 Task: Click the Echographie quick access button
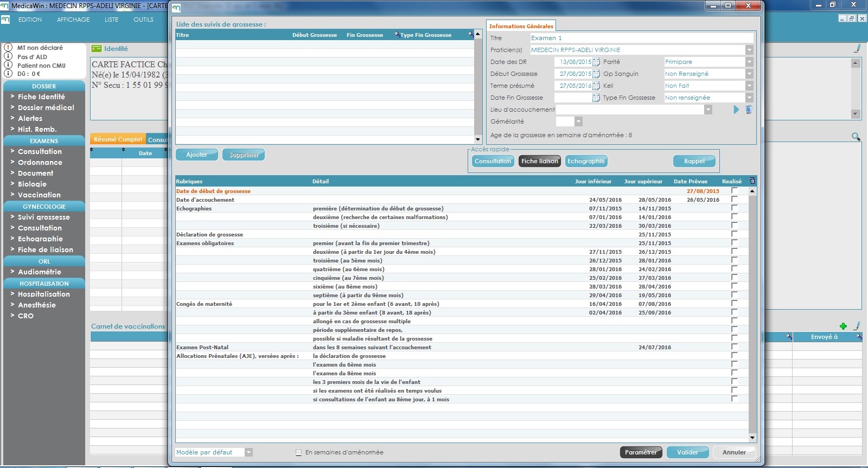pyautogui.click(x=586, y=161)
